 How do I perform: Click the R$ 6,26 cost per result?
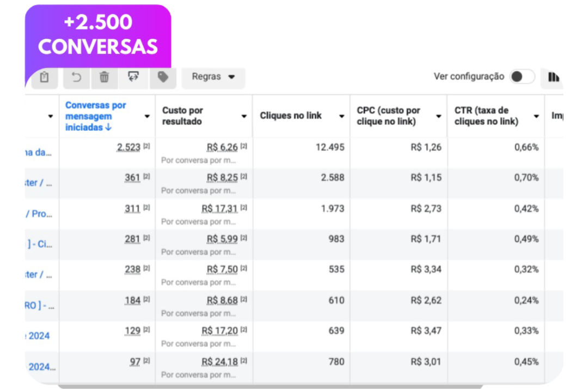222,148
